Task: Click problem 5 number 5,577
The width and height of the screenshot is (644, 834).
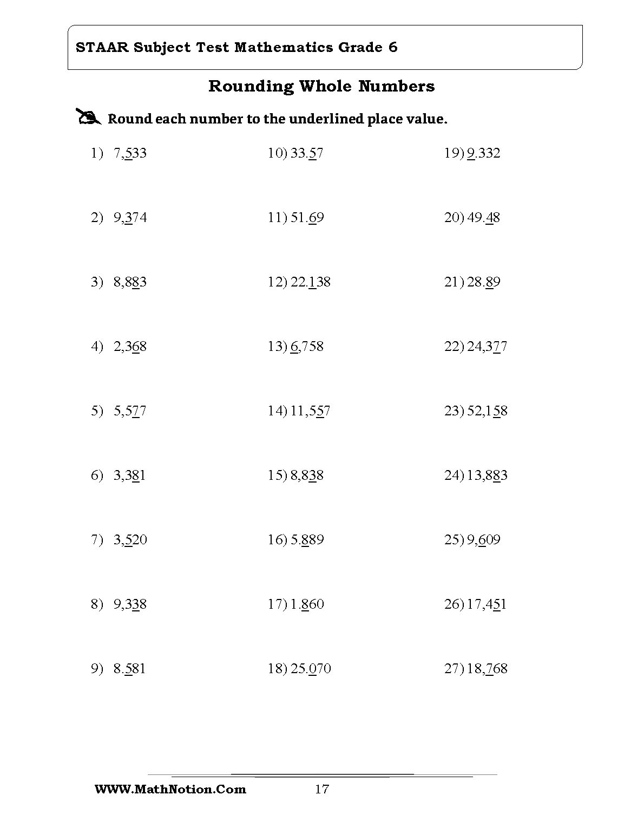Action: coord(130,411)
